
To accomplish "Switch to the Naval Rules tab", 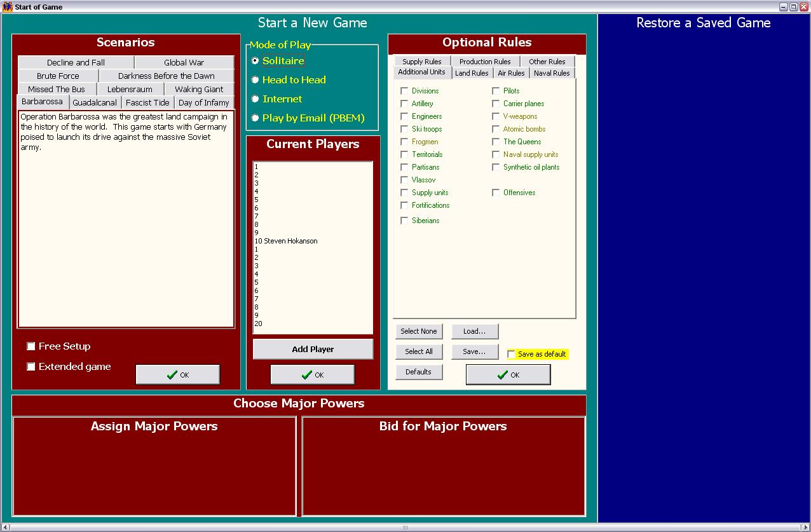I will 551,72.
